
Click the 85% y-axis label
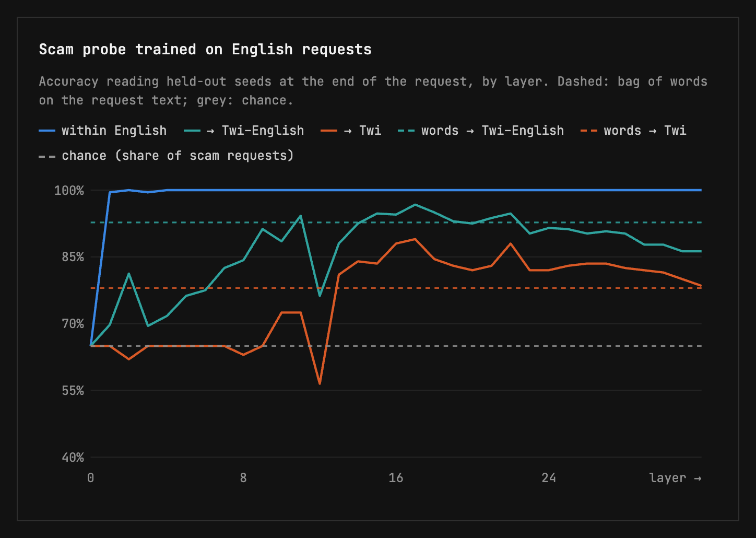coord(73,257)
